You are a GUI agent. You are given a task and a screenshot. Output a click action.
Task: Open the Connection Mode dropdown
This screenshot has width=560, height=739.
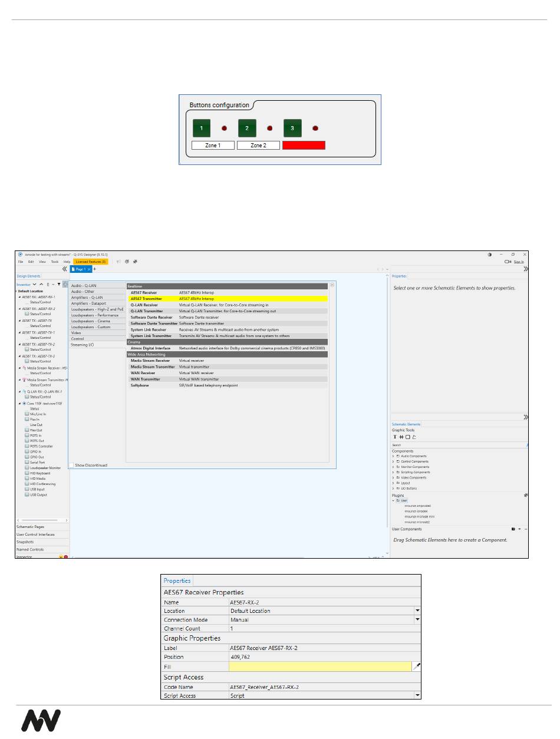[418, 619]
